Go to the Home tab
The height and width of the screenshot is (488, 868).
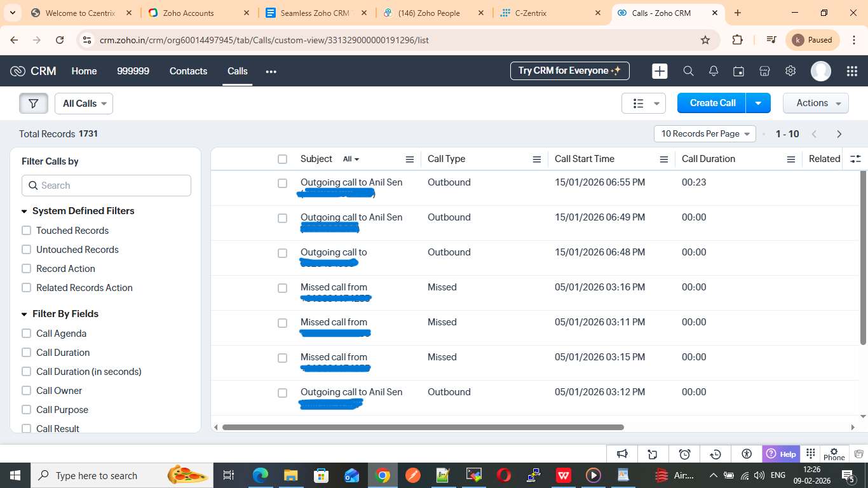click(x=84, y=71)
